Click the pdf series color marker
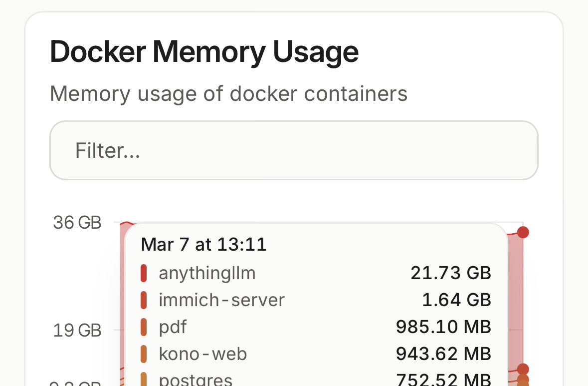This screenshot has width=588, height=386. 144,327
